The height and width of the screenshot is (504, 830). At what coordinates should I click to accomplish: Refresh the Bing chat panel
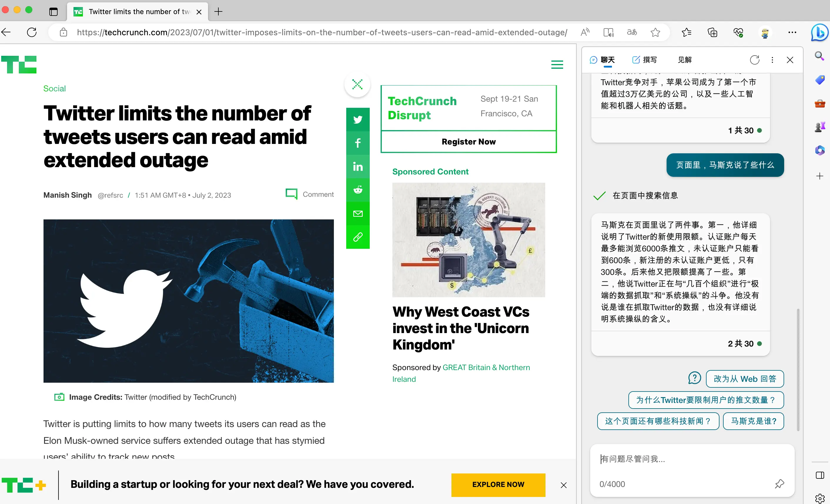point(754,60)
